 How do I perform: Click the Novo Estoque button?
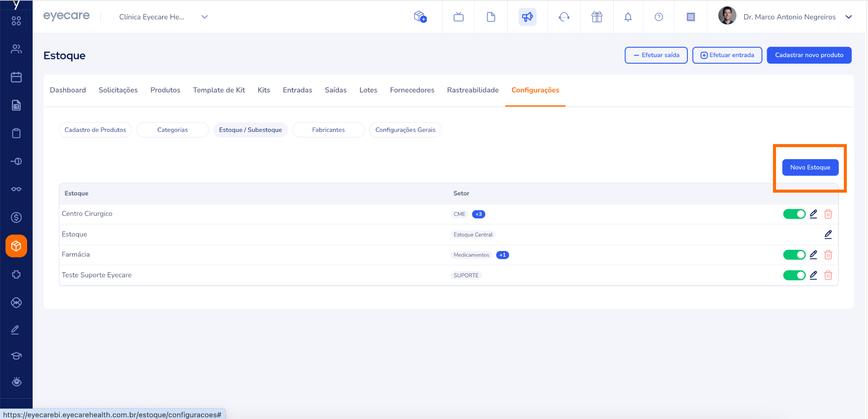(x=810, y=168)
